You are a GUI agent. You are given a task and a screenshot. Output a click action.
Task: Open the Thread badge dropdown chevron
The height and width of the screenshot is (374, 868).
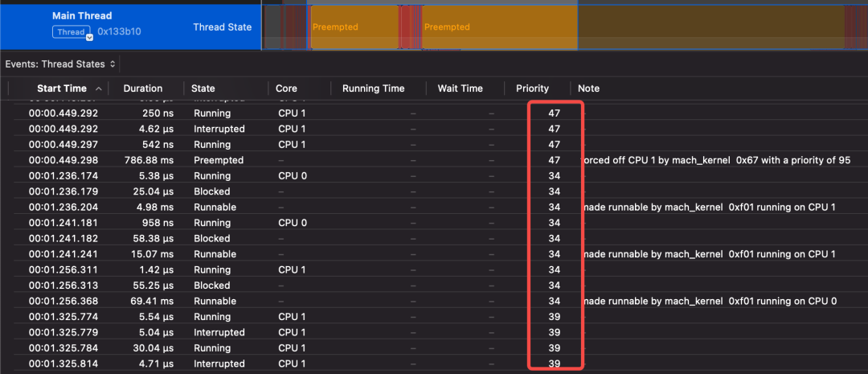point(89,35)
